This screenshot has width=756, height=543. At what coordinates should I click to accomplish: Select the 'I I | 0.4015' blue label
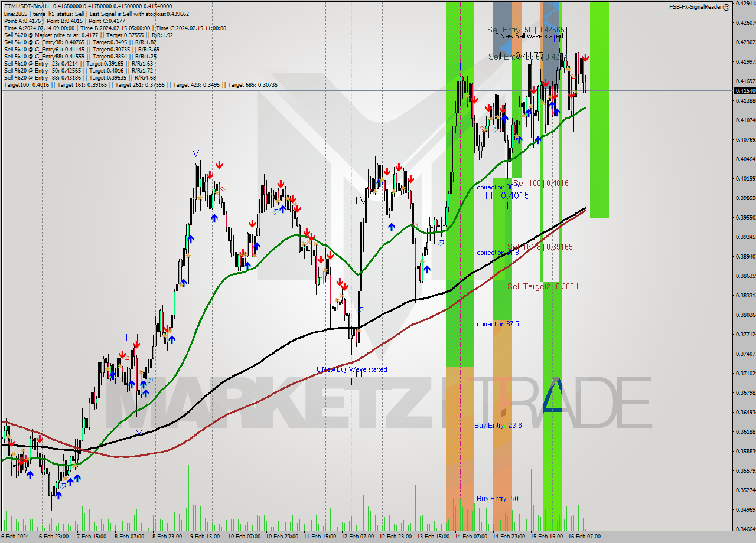507,195
